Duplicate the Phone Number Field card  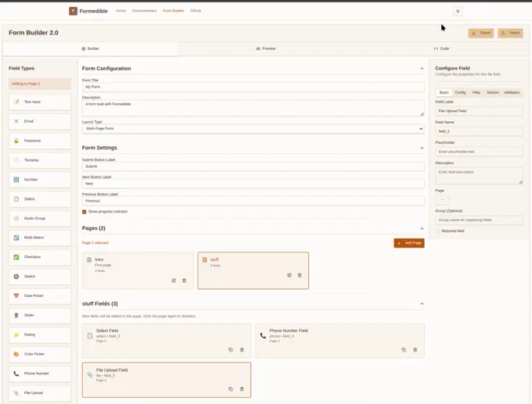(x=404, y=350)
